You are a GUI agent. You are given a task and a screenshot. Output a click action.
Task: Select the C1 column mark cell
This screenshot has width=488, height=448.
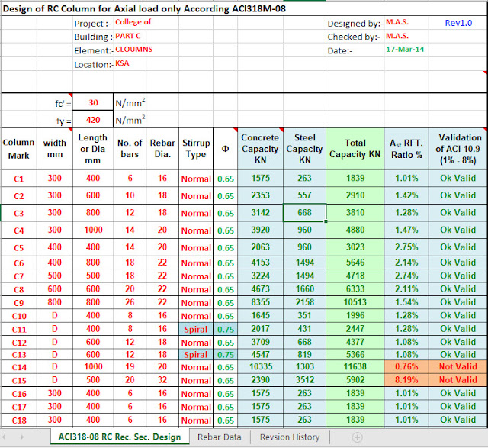point(18,178)
